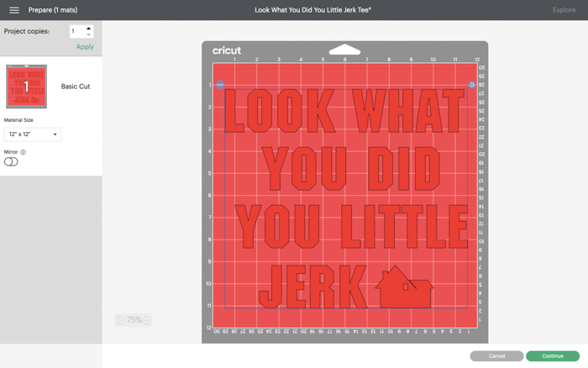588x368 pixels.
Task: Zoom in with the plus icon
Action: [x=146, y=320]
